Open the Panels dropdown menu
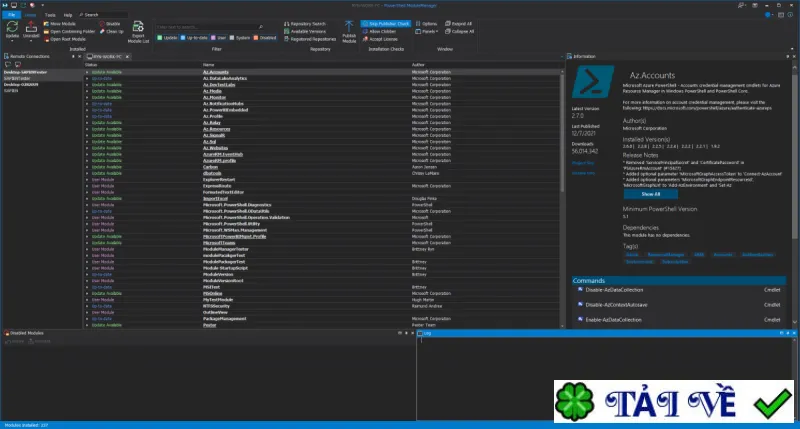The width and height of the screenshot is (800, 429). point(427,32)
